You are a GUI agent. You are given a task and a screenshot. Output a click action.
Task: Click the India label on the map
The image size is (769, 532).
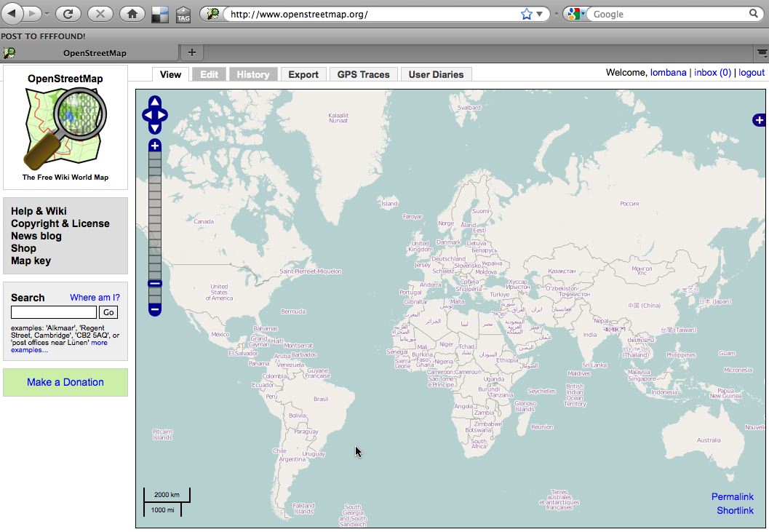pos(590,335)
